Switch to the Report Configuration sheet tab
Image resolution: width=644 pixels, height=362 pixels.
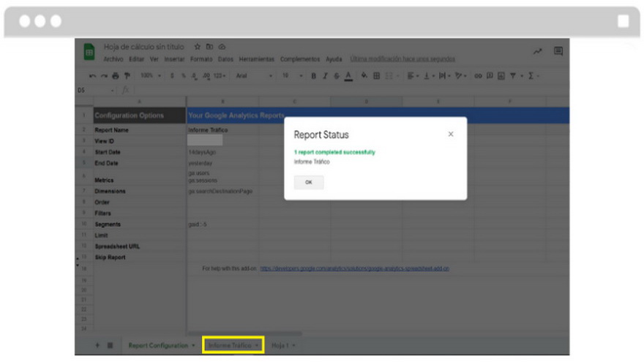158,346
